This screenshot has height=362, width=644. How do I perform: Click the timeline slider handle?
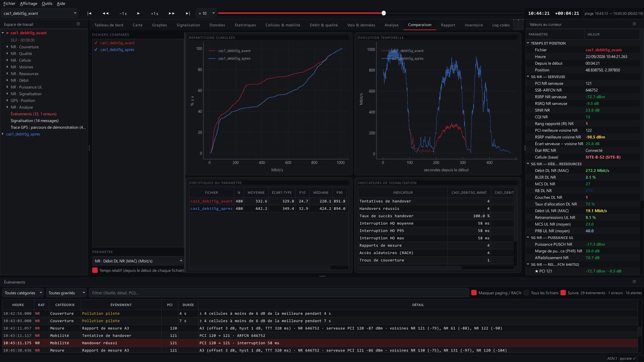click(384, 13)
